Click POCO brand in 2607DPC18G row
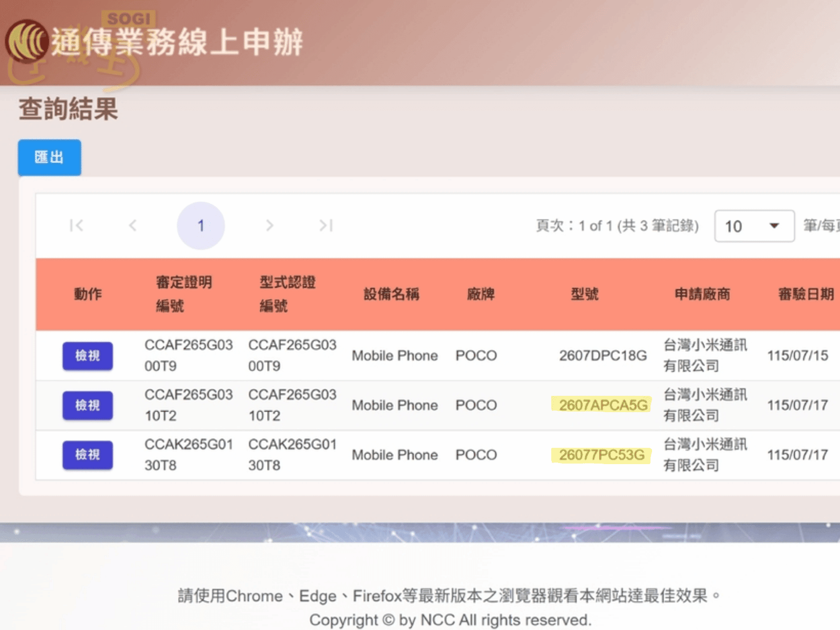This screenshot has height=630, width=840. tap(476, 355)
